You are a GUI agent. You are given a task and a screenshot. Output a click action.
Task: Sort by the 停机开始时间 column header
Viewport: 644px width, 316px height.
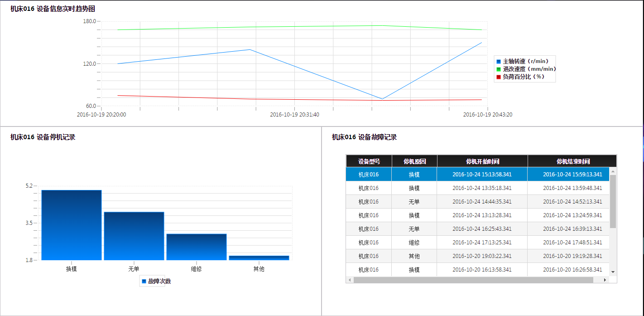point(482,161)
